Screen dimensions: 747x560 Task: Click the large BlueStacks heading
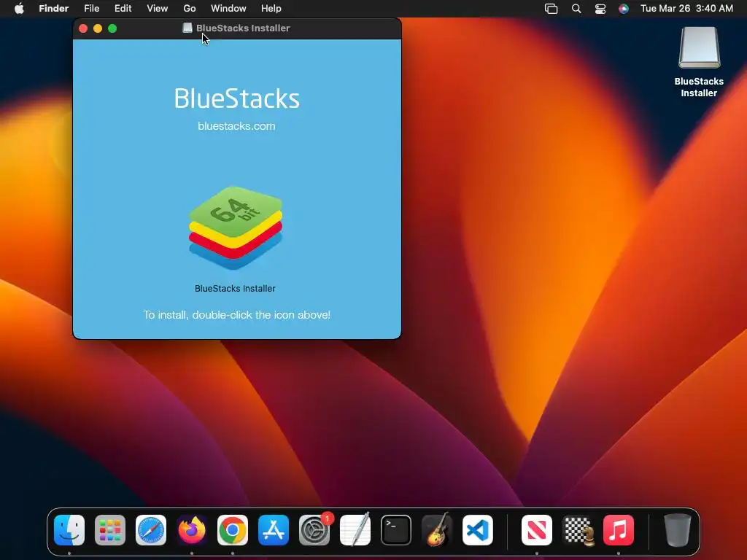tap(237, 98)
